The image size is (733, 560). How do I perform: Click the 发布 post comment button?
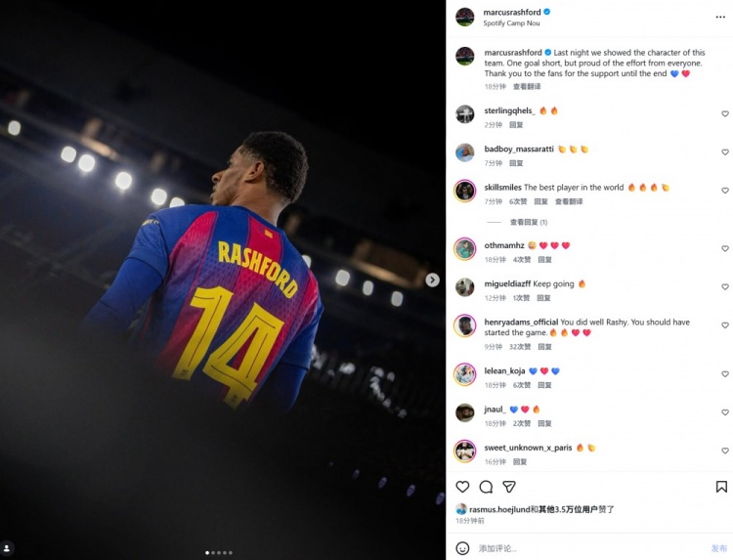click(718, 548)
